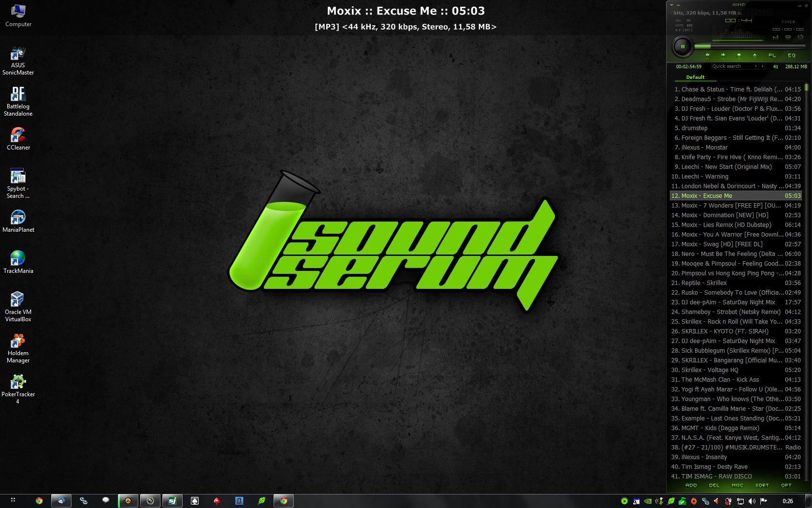
Task: Open the MISC menu in the playlist footer
Action: [738, 485]
